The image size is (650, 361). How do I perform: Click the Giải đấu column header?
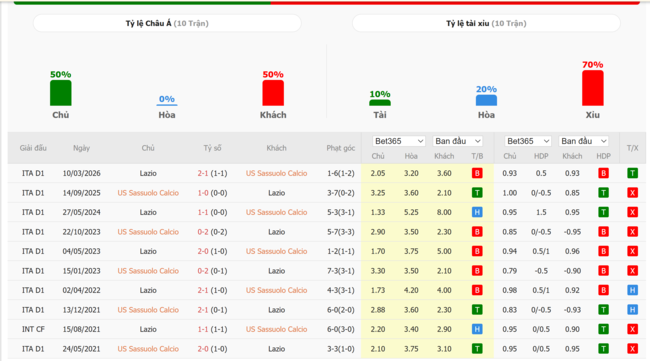pyautogui.click(x=33, y=148)
